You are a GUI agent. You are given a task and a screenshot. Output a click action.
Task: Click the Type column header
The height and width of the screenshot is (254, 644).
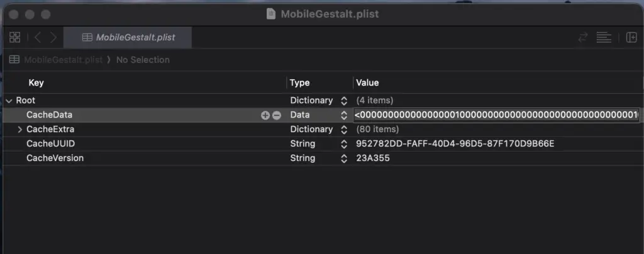[x=299, y=83]
